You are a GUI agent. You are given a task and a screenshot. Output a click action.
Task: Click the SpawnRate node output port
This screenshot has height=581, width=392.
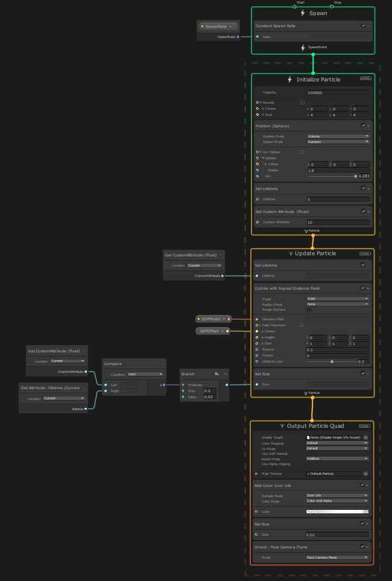[x=238, y=37]
